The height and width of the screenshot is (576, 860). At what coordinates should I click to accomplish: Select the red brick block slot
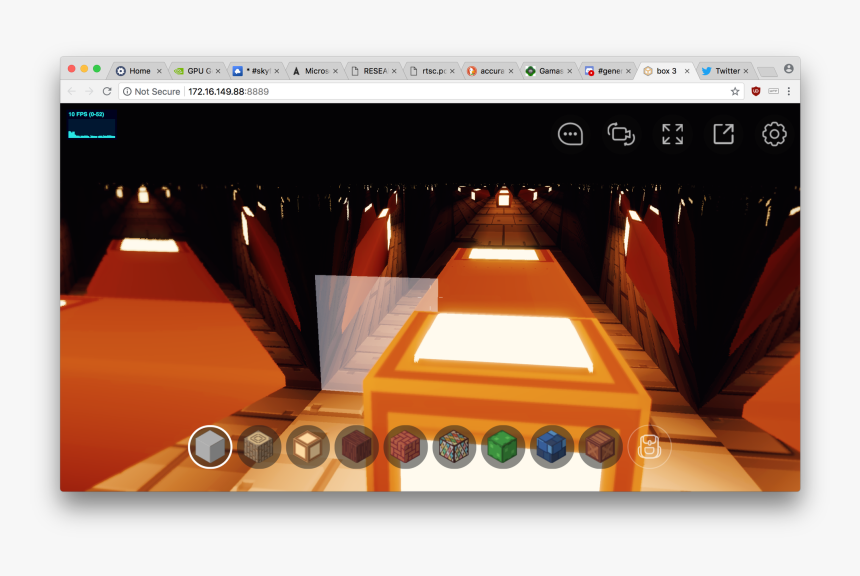click(405, 447)
